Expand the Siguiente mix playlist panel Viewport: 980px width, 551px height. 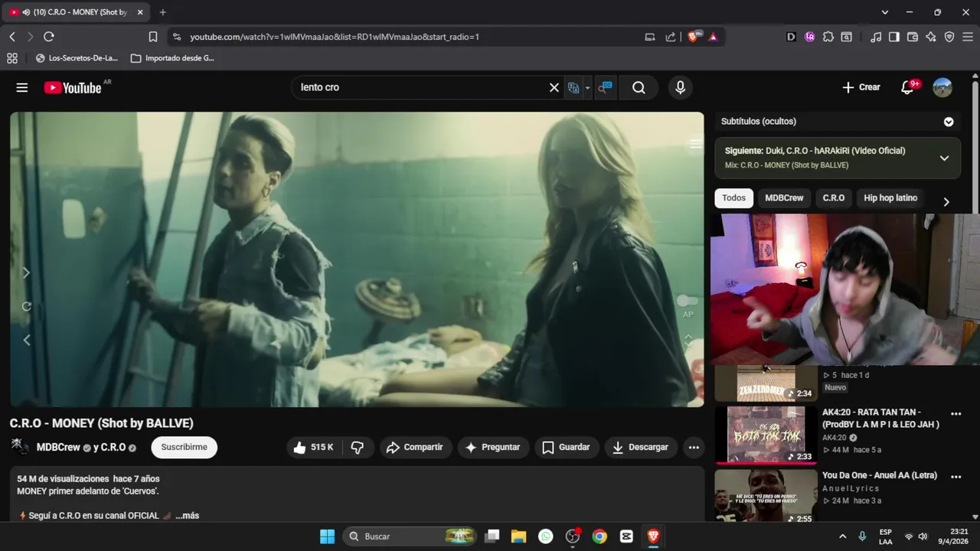pos(944,158)
